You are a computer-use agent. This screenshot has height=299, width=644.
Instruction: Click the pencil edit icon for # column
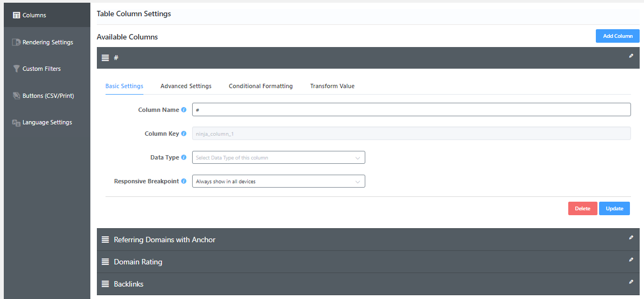pos(631,56)
